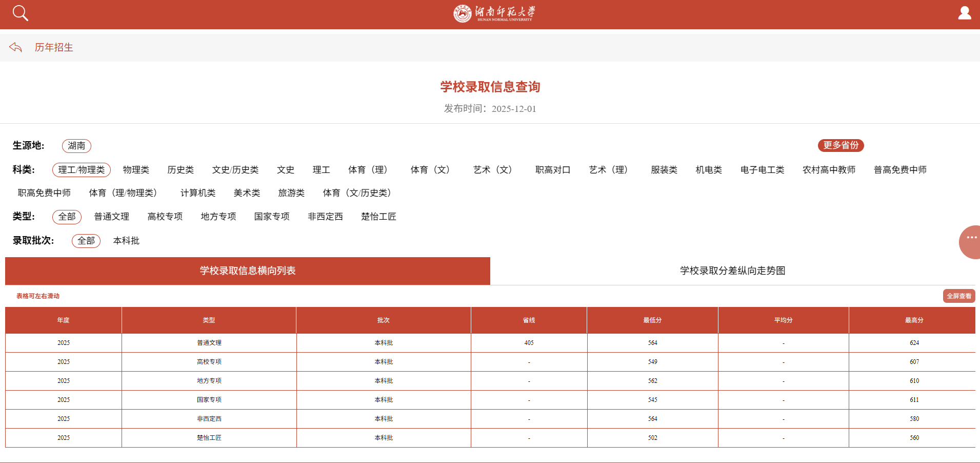This screenshot has width=980, height=463.
Task: Select the 理工 subject category
Action: click(x=322, y=170)
